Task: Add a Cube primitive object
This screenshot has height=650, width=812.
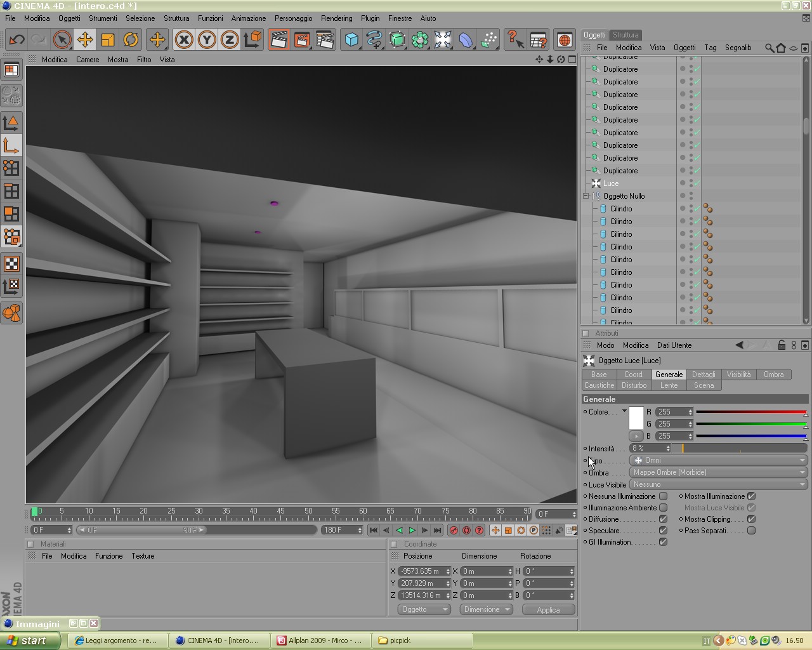Action: tap(351, 40)
